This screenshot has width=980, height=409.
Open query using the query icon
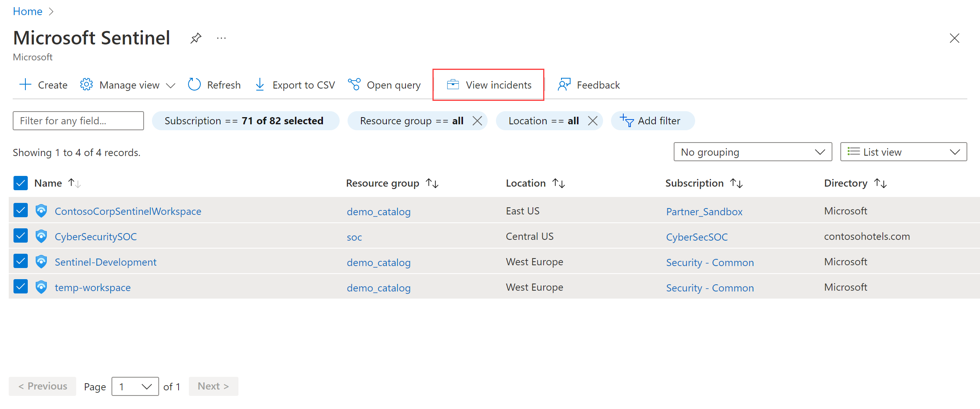coord(354,84)
